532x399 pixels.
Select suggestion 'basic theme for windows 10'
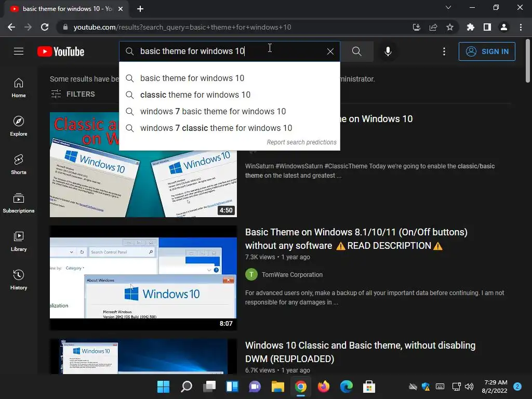[x=229, y=78]
